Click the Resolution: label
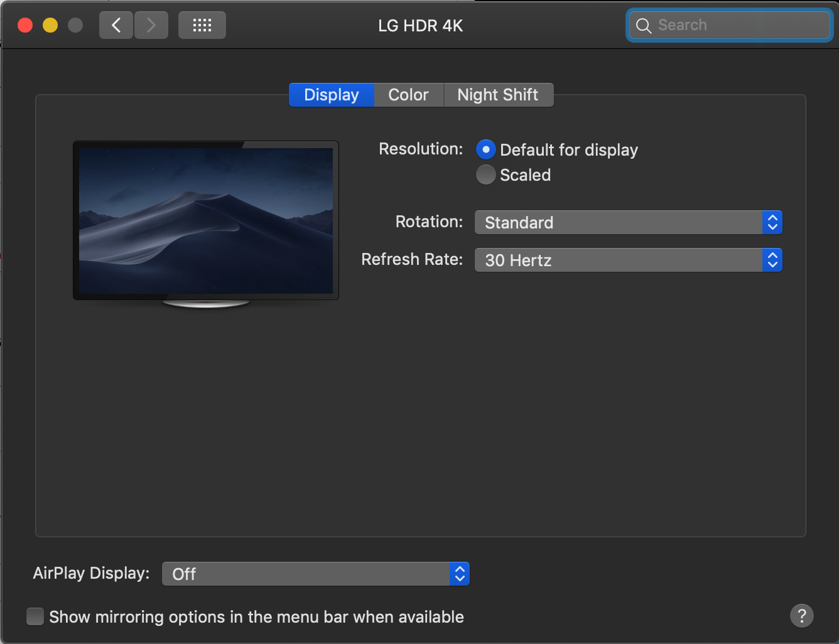 421,149
